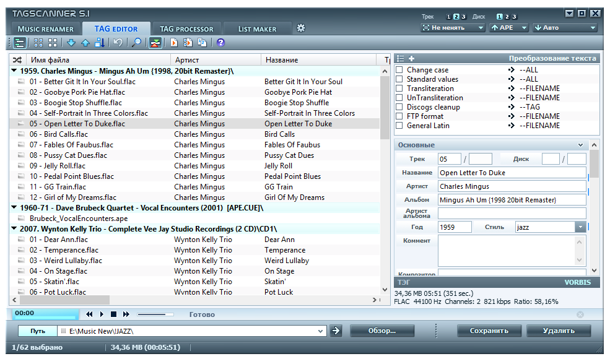The width and height of the screenshot is (610, 364).
Task: Tick the UnTransliteration checkbox
Action: (399, 98)
